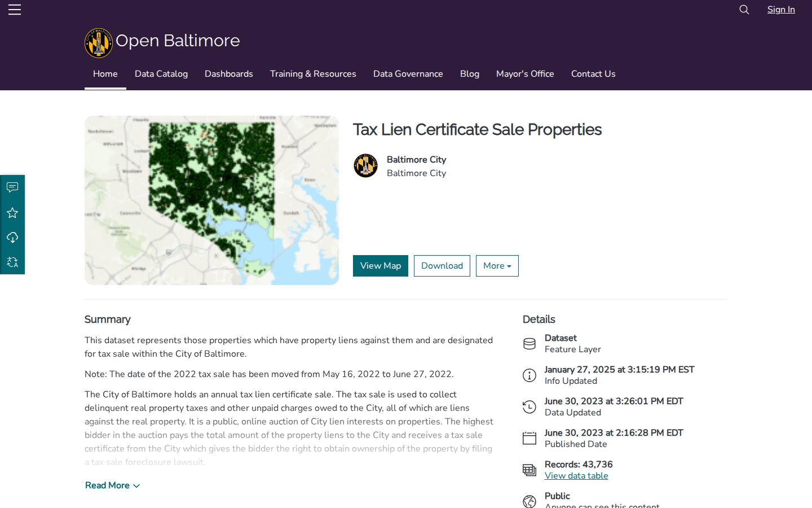
Task: Click the Data Updated clock icon
Action: pos(529,407)
